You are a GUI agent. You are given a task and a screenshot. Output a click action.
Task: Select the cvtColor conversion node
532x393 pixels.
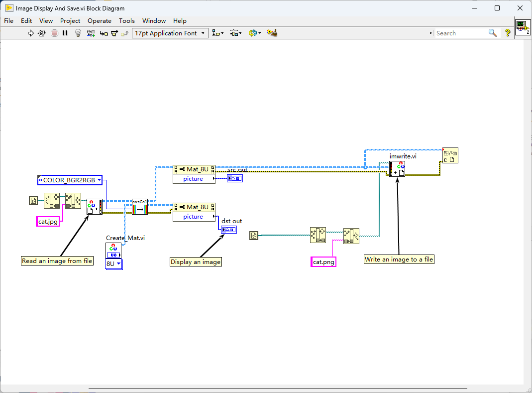[140, 207]
